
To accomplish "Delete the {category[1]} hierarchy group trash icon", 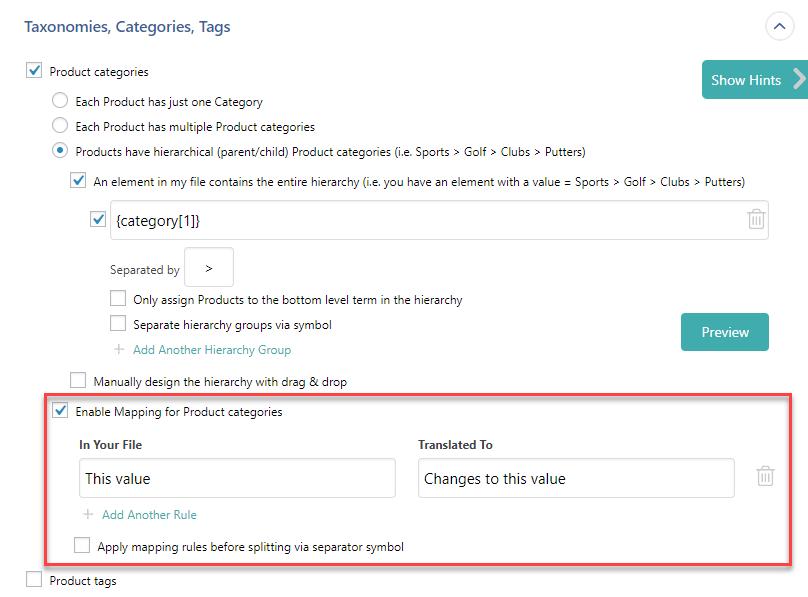I will 756,219.
